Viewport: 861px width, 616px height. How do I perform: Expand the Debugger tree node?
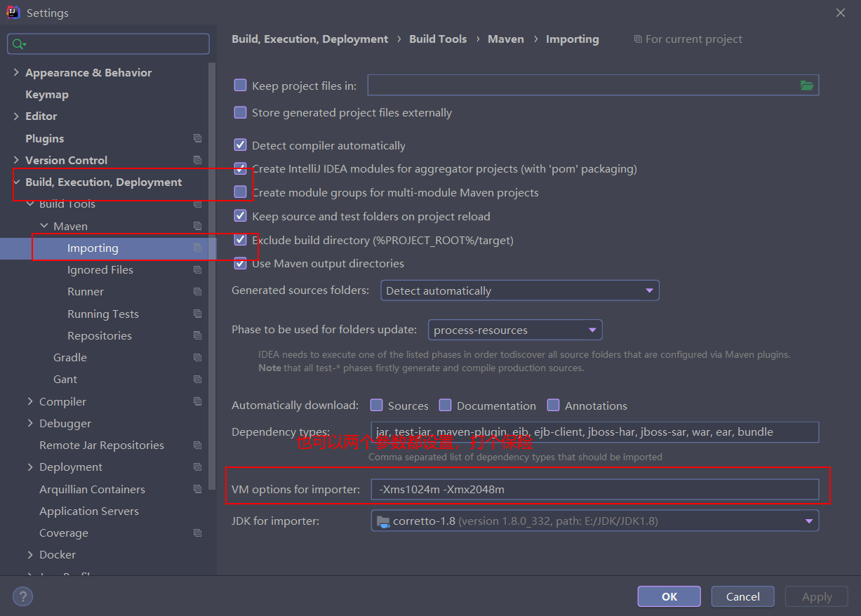coord(30,423)
